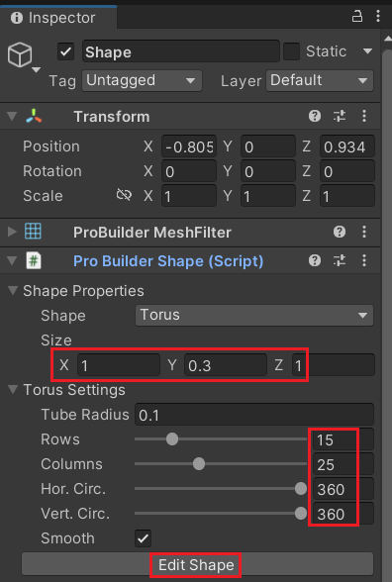Click the ProBuilder MeshFilter grid icon

(33, 232)
